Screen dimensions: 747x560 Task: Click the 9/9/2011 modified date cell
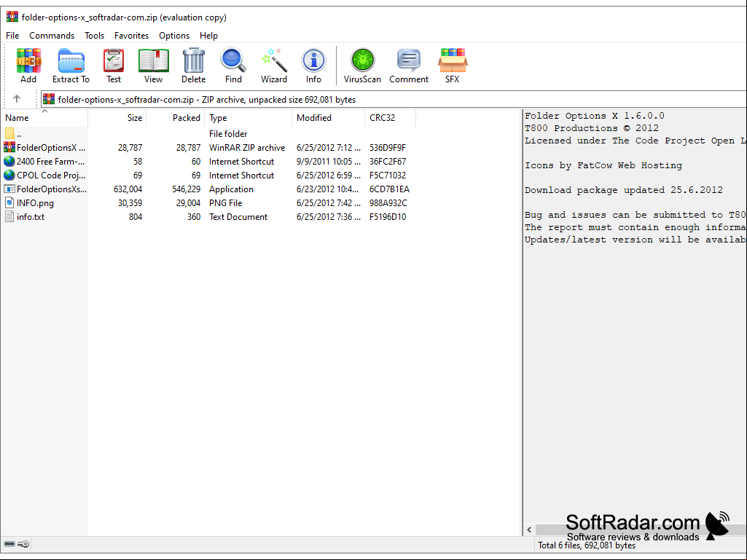click(328, 162)
